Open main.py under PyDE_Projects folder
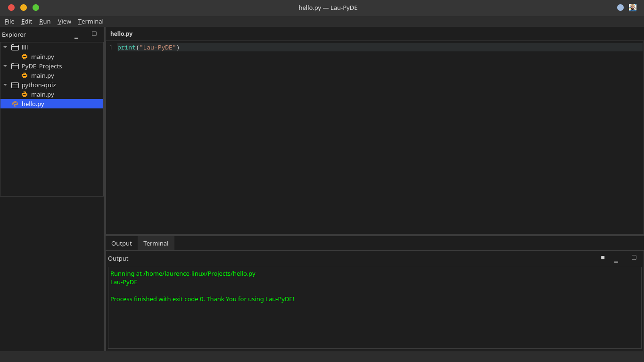Screen dimensions: 644x362 click(x=42, y=75)
